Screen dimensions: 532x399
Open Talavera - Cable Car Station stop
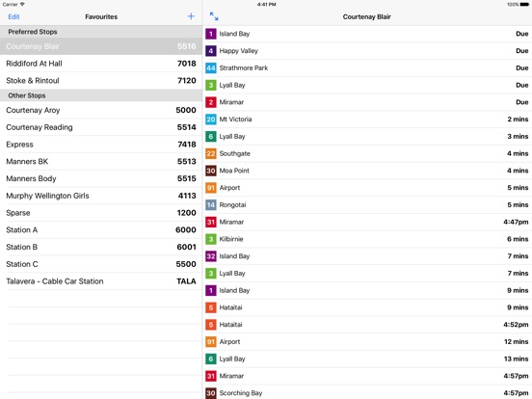pyautogui.click(x=101, y=280)
